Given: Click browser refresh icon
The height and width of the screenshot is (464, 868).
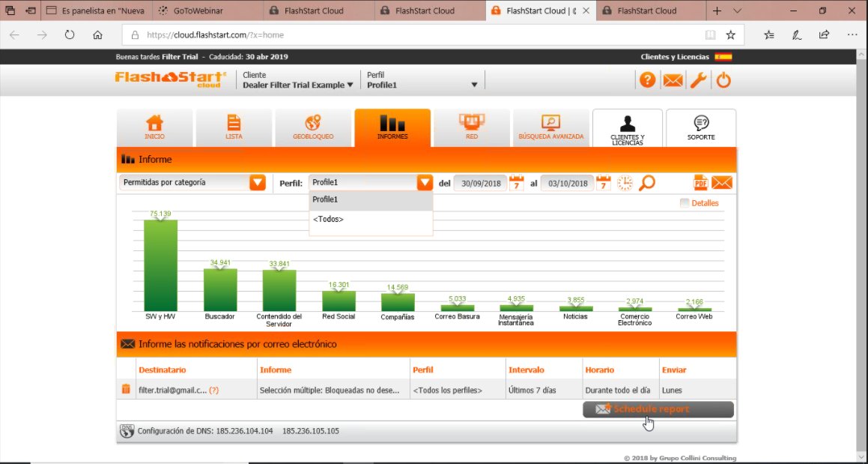Looking at the screenshot, I should (69, 35).
